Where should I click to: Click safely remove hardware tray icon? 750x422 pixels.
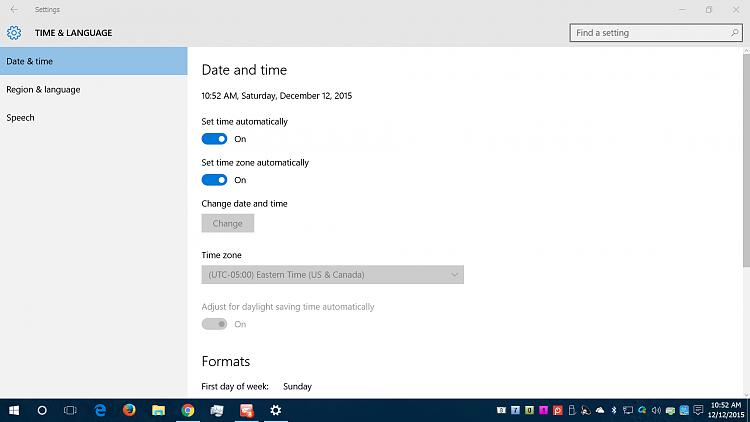572,410
